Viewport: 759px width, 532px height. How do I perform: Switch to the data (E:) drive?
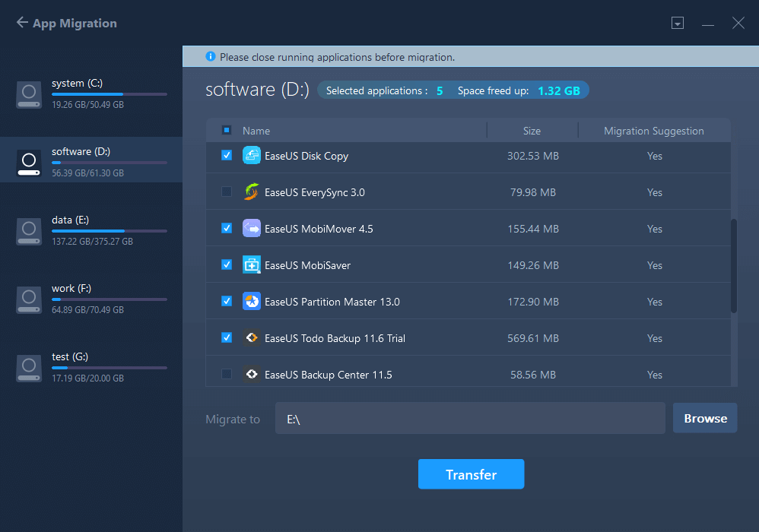[x=91, y=230]
